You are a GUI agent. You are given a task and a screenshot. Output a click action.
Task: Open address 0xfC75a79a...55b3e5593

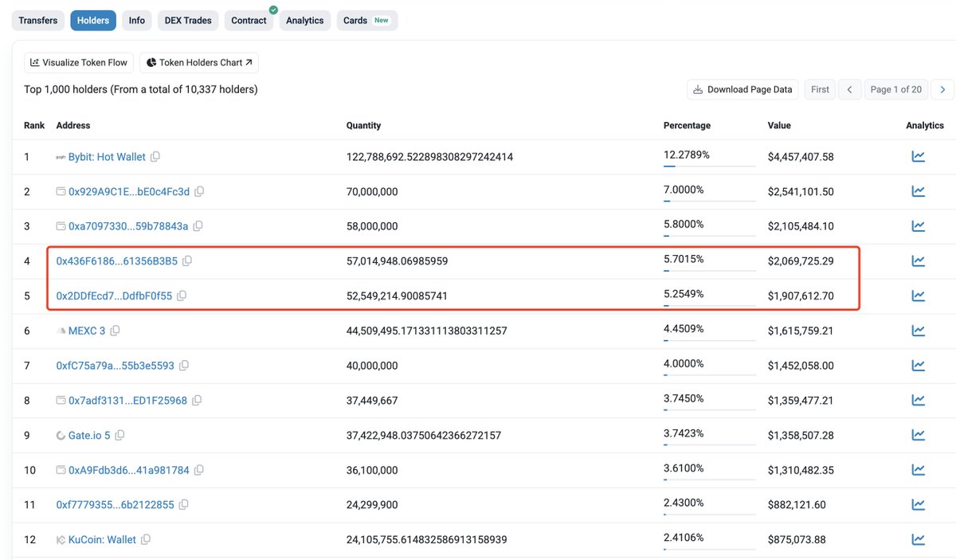[116, 366]
